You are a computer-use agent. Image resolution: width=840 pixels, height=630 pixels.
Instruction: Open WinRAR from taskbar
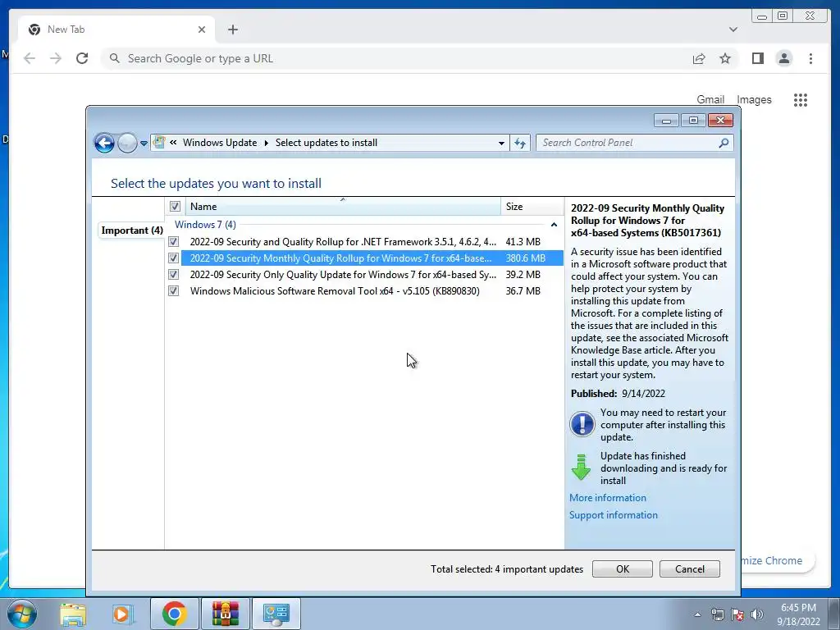click(225, 614)
